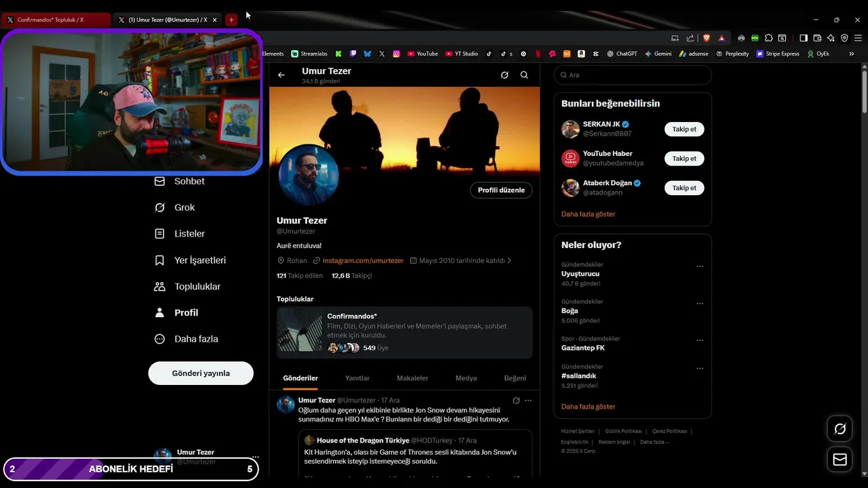Image resolution: width=868 pixels, height=488 pixels.
Task: Go back using the arrow beside Umur Tezer
Action: coord(281,75)
